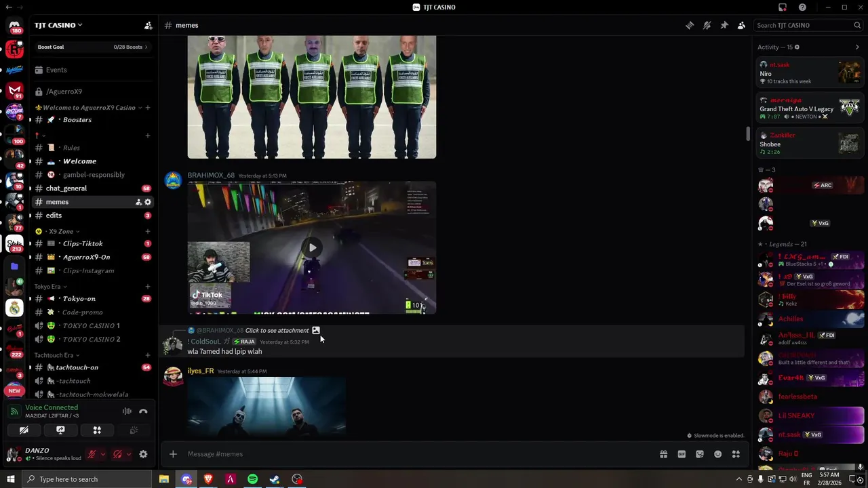Expand Activity section arrow in member list

(x=857, y=47)
